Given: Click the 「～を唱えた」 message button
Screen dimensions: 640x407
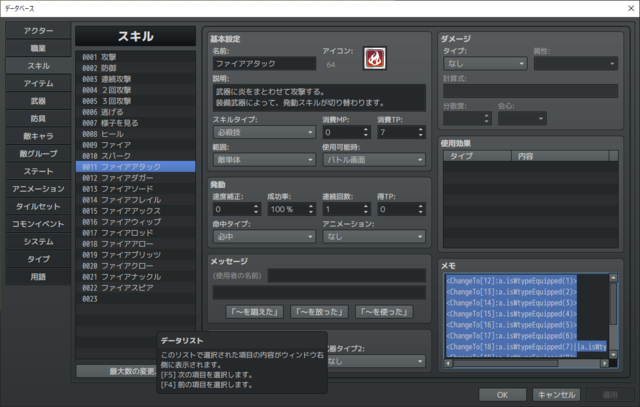Looking at the screenshot, I should 255,312.
